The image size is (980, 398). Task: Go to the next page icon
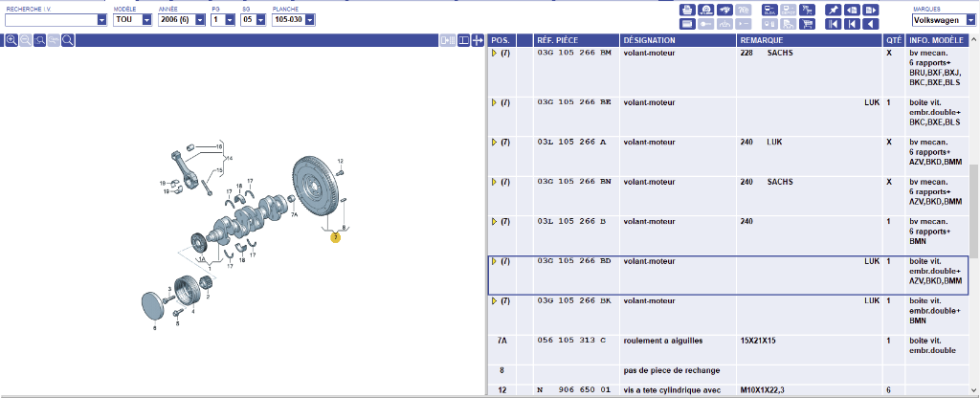870,11
